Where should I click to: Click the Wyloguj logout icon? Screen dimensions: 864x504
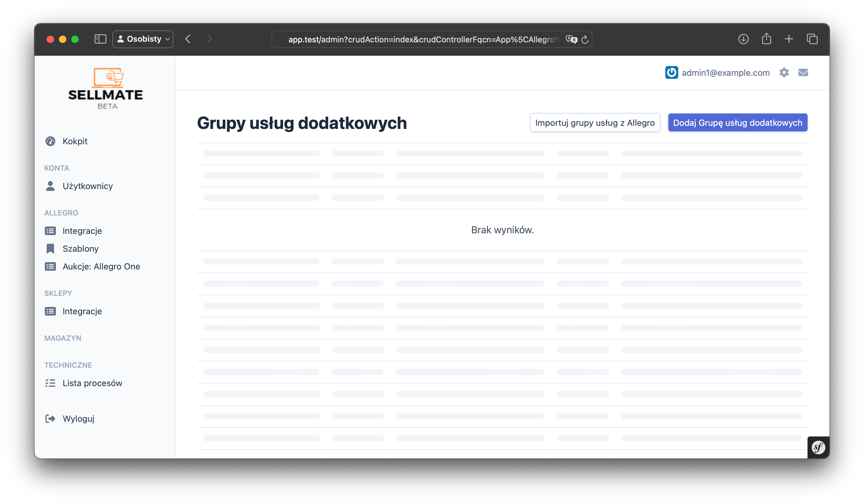coord(50,419)
